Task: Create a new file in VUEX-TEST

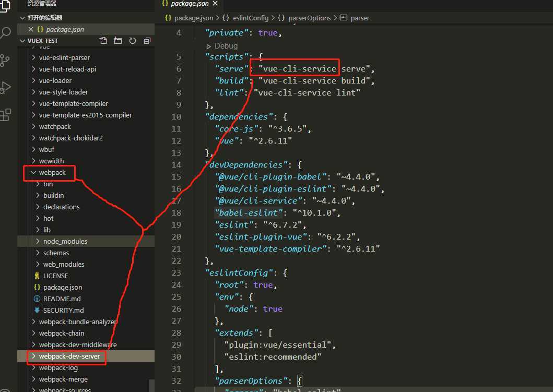Action: pos(103,41)
